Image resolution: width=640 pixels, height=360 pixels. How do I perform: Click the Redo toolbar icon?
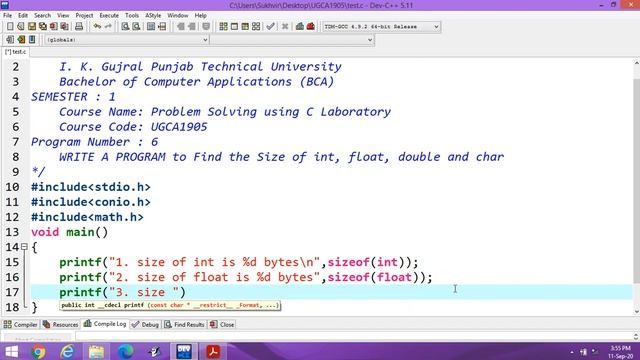[108, 27]
